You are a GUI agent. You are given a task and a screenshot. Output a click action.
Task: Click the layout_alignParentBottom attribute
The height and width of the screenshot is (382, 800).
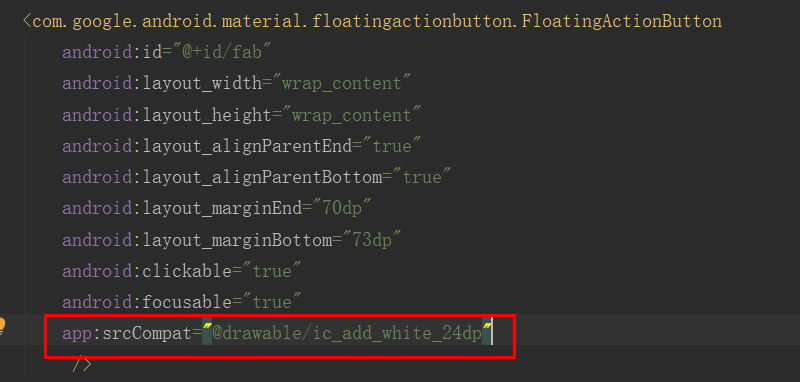pos(262,177)
